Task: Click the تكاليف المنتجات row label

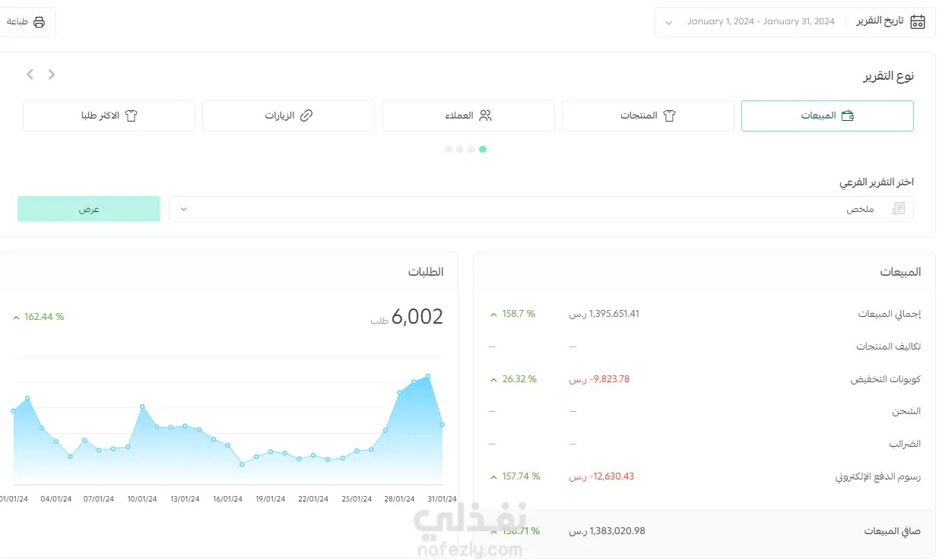Action: coord(888,346)
